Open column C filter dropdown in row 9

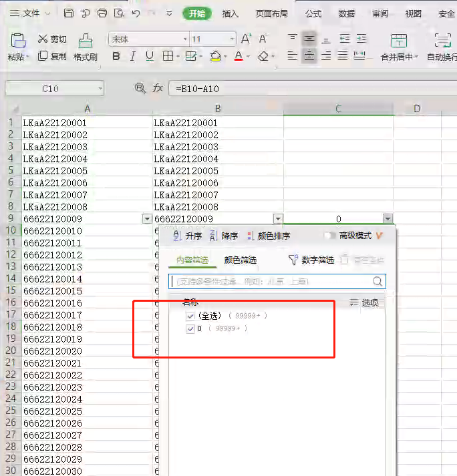pyautogui.click(x=388, y=218)
